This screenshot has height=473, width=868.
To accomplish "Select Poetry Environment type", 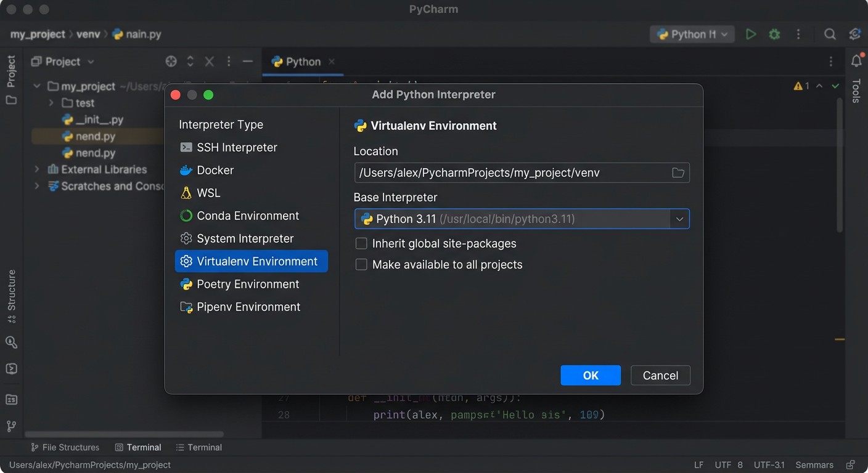I will 252,284.
